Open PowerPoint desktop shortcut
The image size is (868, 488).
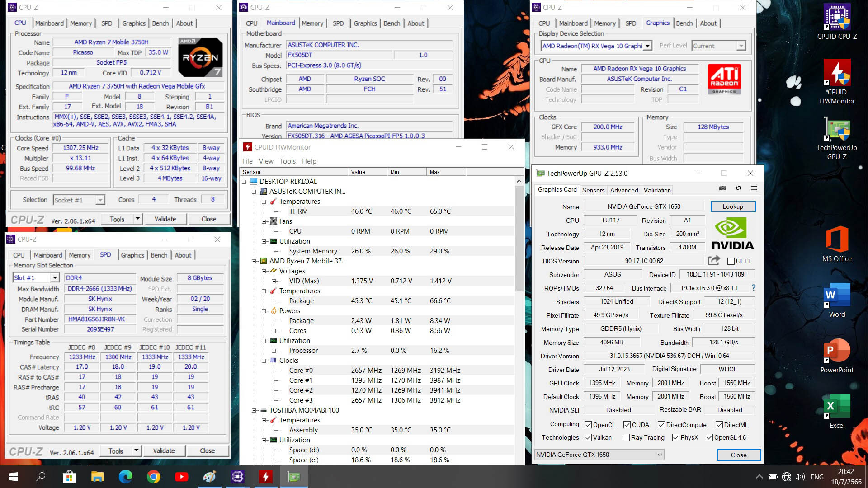[837, 356]
